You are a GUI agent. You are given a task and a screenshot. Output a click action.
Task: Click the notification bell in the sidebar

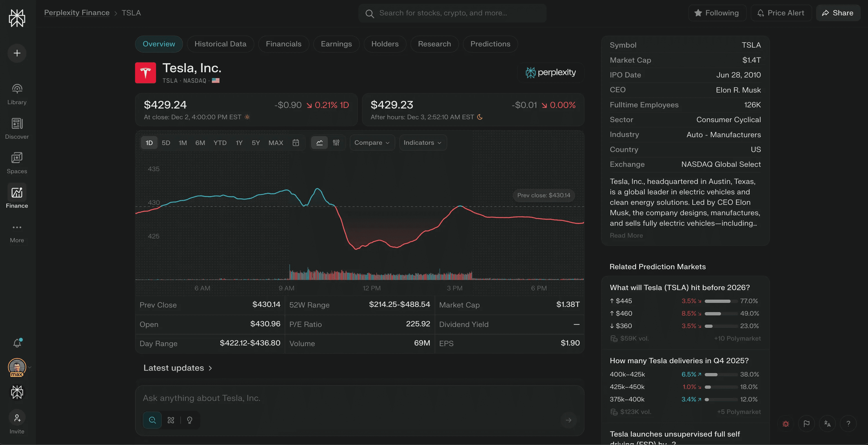[17, 343]
